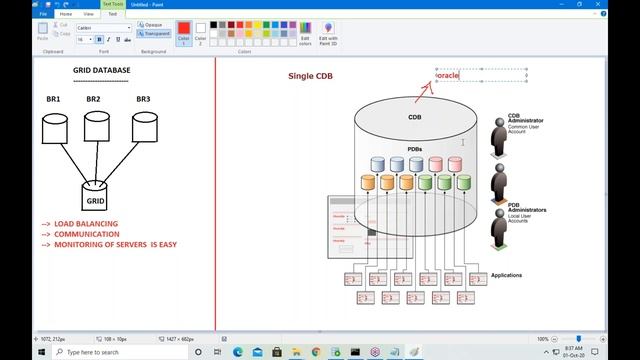Select Color 2 background button
Image resolution: width=640 pixels, height=360 pixels.
click(200, 33)
